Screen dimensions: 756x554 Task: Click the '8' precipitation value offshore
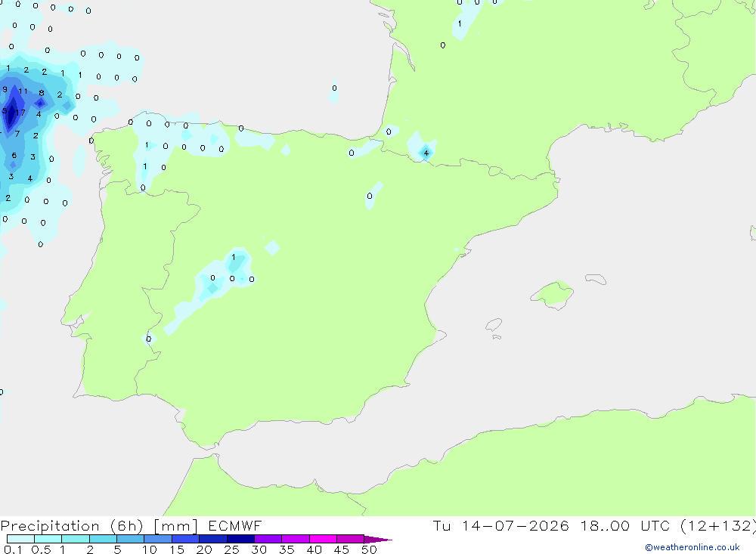coord(42,93)
